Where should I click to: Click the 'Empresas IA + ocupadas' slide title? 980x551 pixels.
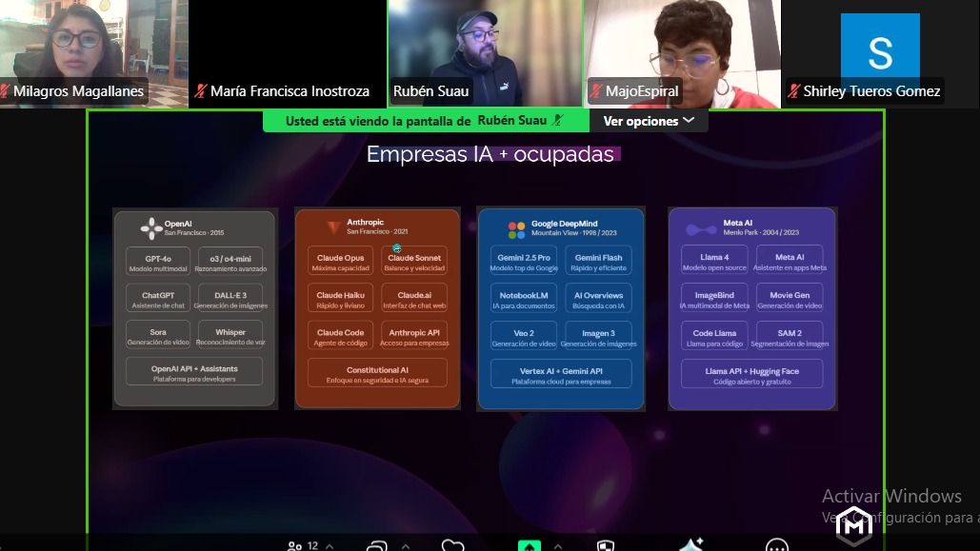click(490, 154)
